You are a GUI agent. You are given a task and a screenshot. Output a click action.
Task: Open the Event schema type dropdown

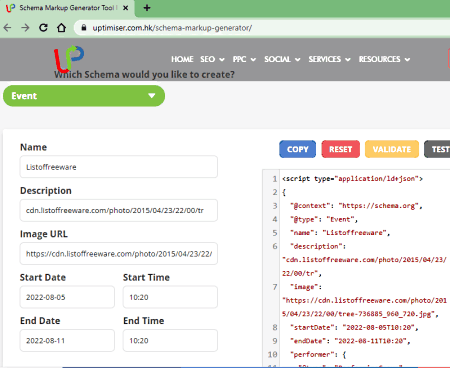pos(84,96)
